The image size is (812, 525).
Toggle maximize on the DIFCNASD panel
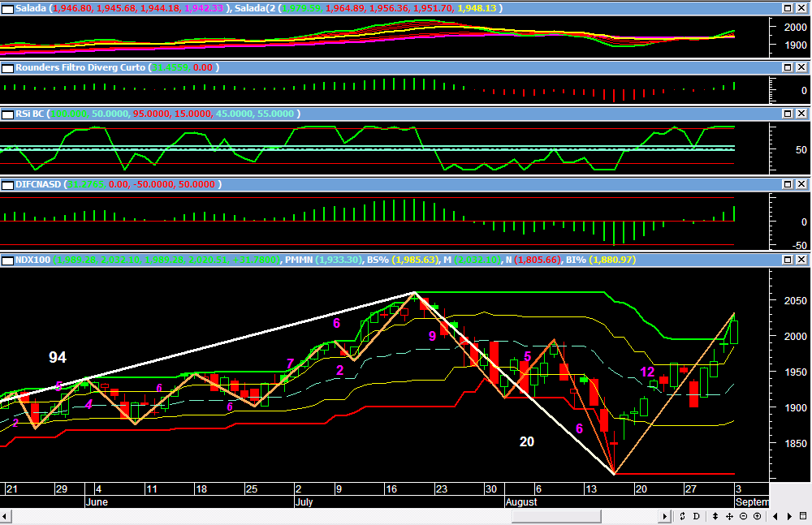[788, 184]
